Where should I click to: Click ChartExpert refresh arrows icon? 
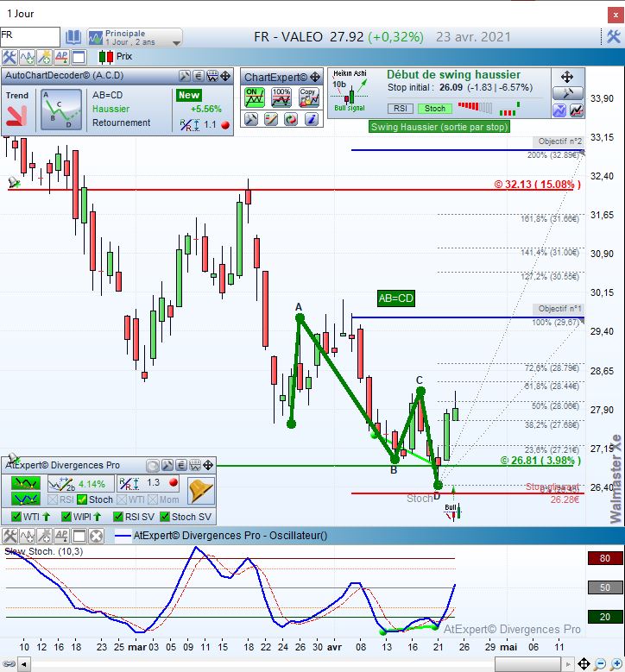pos(291,119)
